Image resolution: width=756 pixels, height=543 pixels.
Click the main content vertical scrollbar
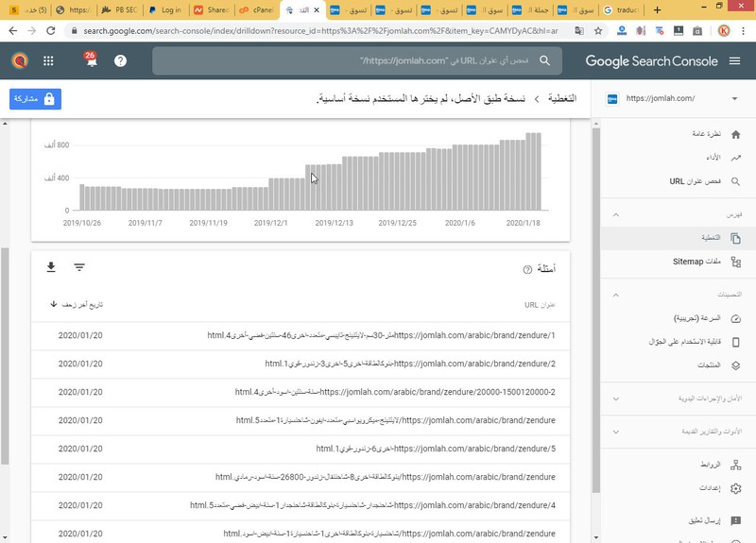tap(596, 311)
